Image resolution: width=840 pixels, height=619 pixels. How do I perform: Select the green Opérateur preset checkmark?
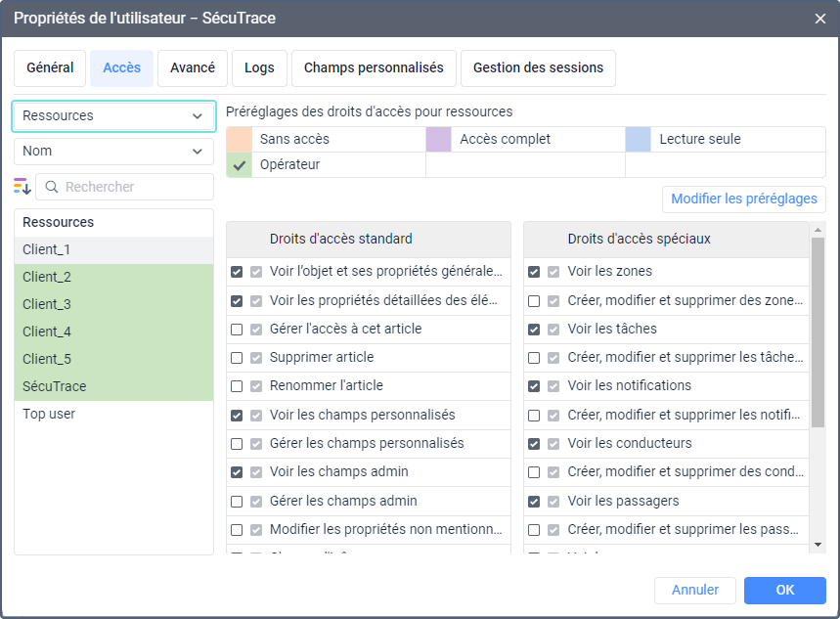(x=240, y=165)
